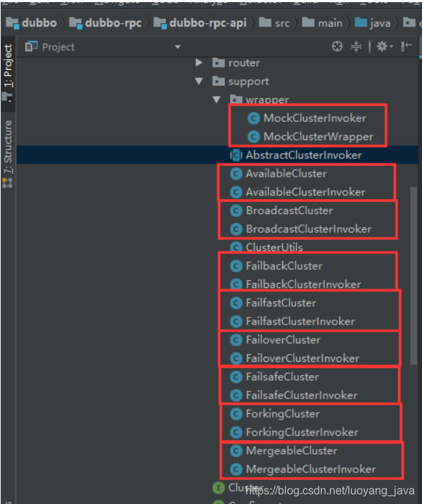
Task: Click the MergeableCluster class icon
Action: [236, 451]
